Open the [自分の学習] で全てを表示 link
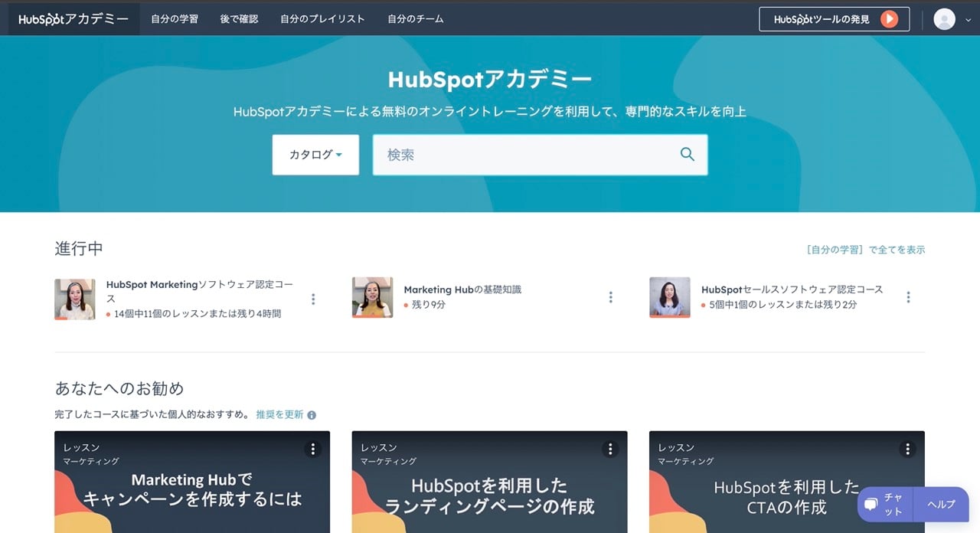This screenshot has height=533, width=980. click(x=865, y=250)
